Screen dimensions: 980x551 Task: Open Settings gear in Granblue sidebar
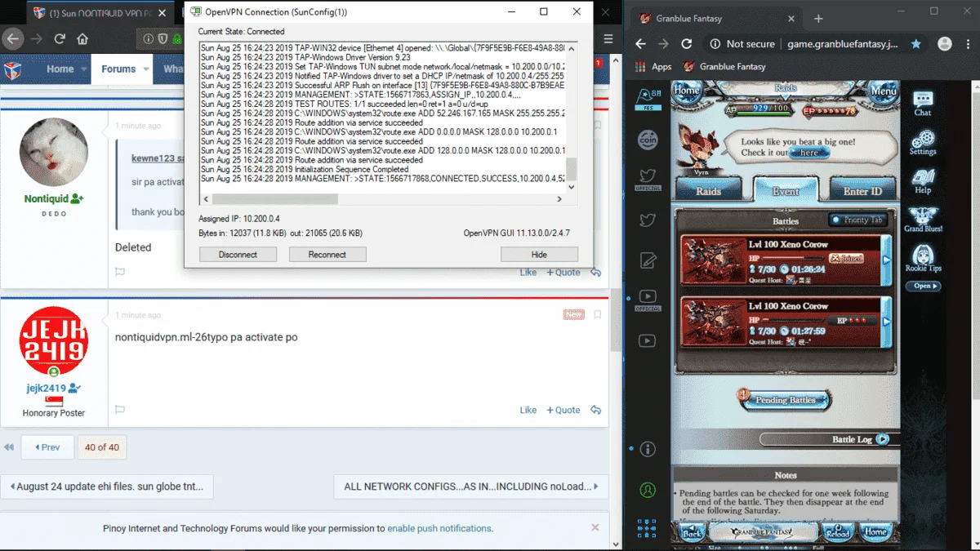(923, 142)
